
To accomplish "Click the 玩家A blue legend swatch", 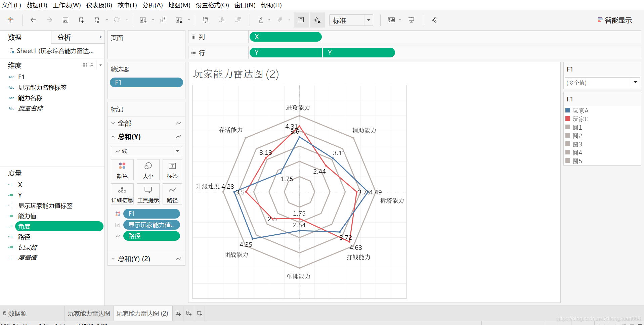I will tap(568, 110).
